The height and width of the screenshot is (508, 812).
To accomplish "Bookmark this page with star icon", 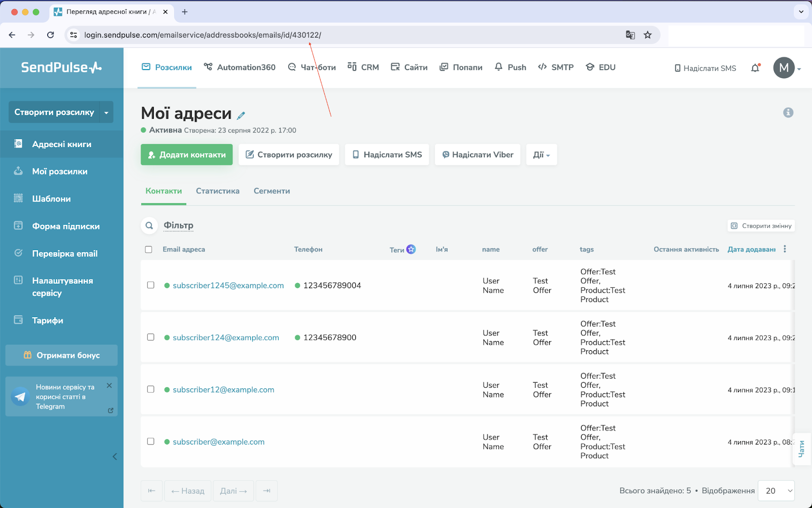I will [648, 35].
